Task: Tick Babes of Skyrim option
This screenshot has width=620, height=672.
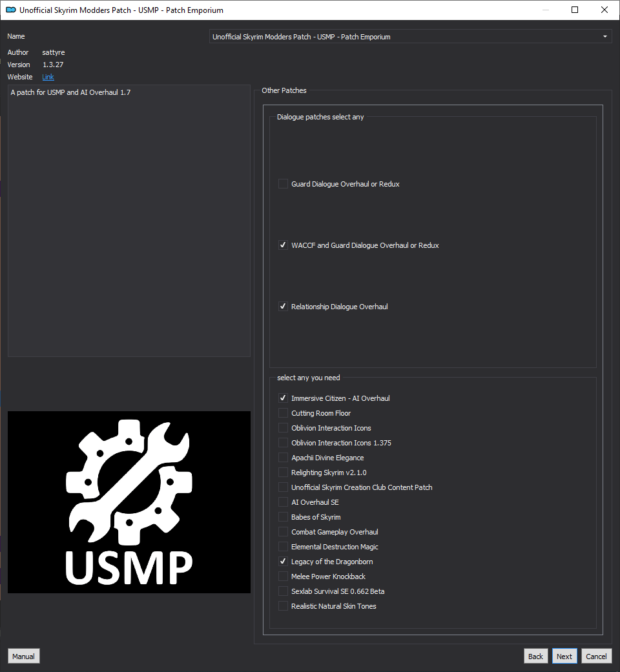Action: click(x=283, y=517)
